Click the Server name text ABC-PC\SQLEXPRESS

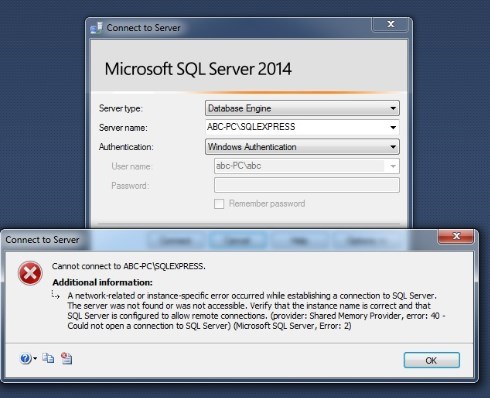(251, 127)
